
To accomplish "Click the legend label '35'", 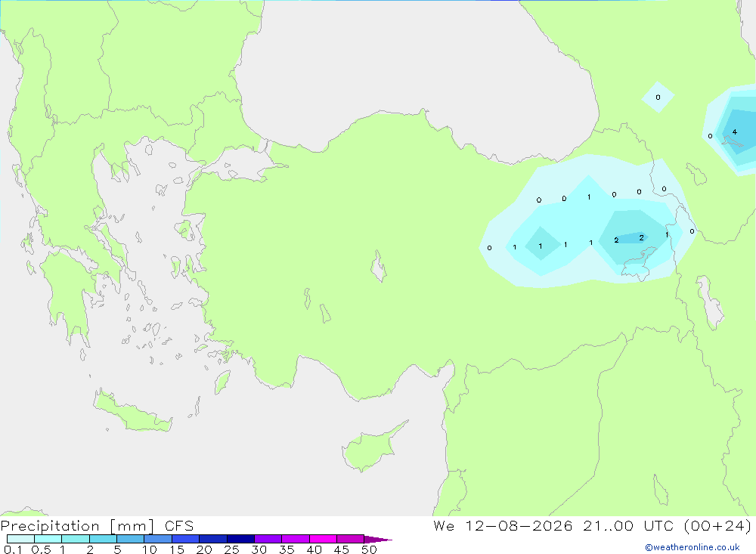I will [x=287, y=549].
